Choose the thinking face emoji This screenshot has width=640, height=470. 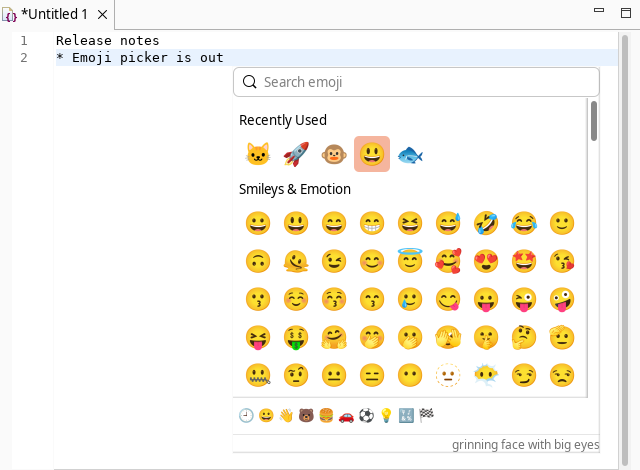click(524, 337)
